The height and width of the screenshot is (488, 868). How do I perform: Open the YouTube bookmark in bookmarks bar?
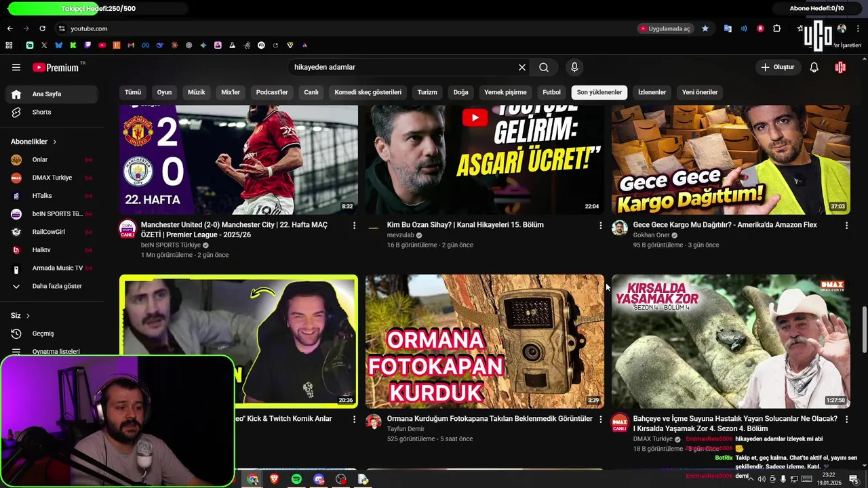pyautogui.click(x=102, y=45)
